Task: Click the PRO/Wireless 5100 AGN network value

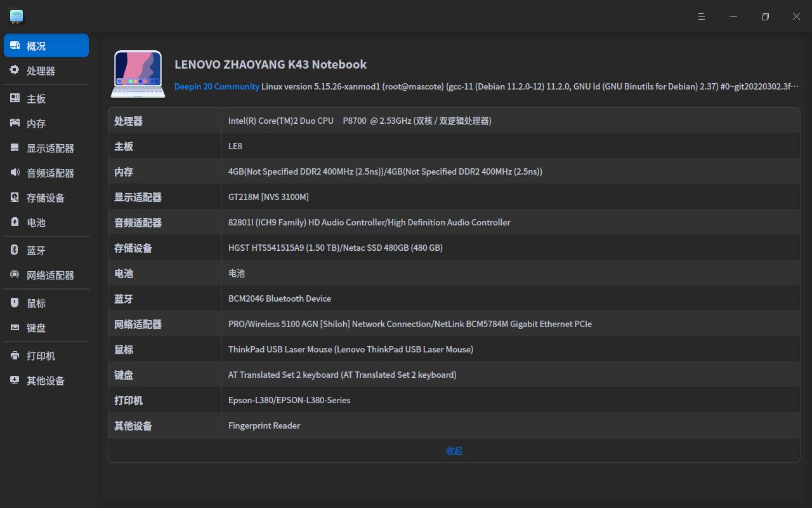Action: (x=410, y=324)
